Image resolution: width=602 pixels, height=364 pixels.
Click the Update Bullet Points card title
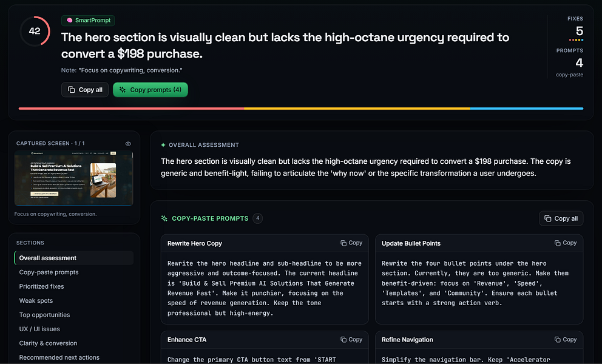point(411,243)
